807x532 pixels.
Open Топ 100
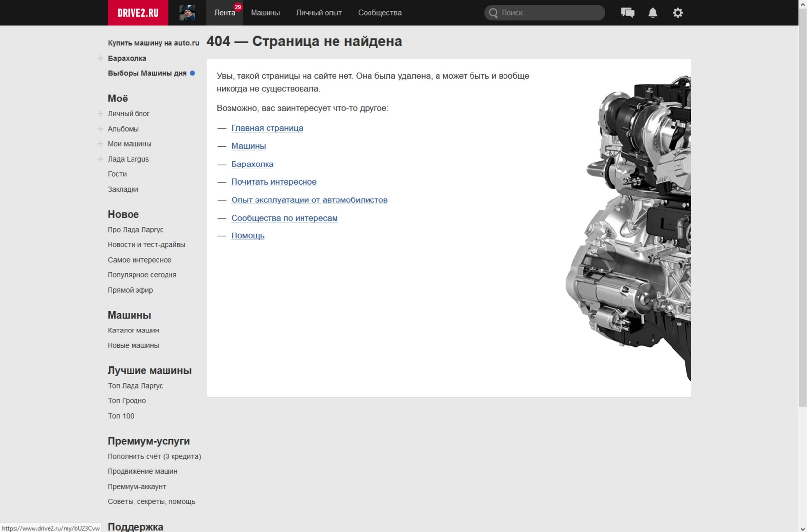click(x=121, y=416)
